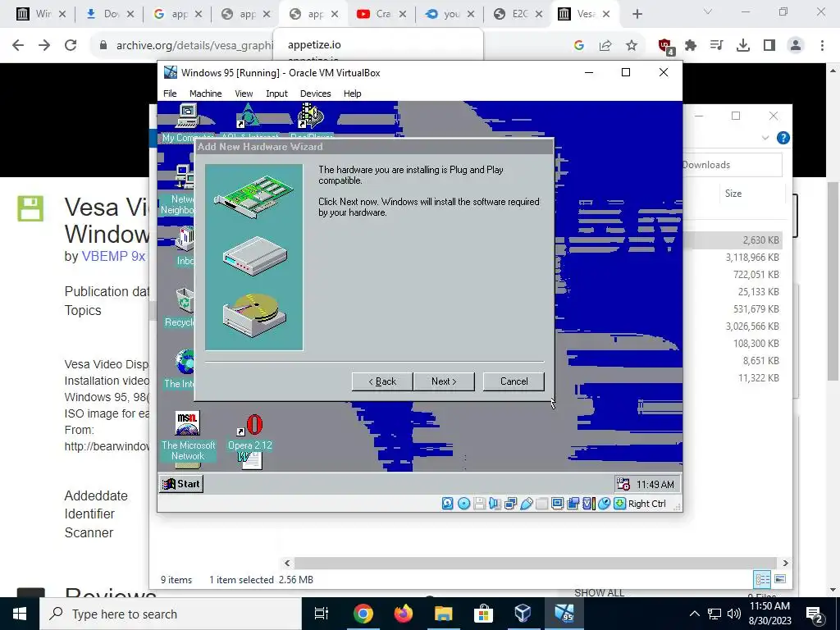Viewport: 840px width, 630px height.
Task: Open the Chrome profile avatar
Action: pos(796,46)
